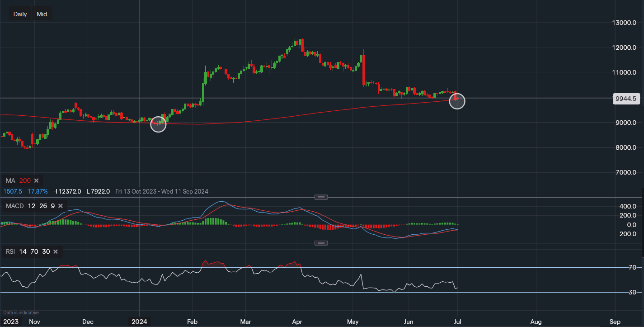Click the MACD indicator label
The image size is (644, 327).
click(x=14, y=206)
